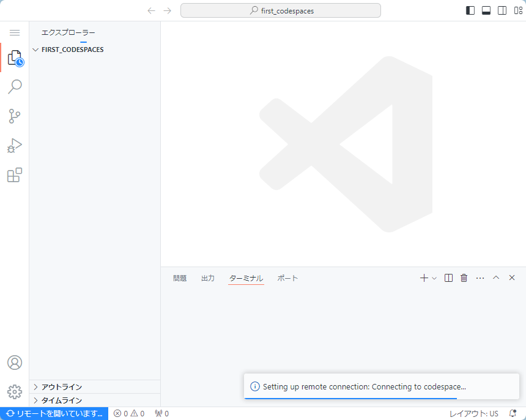Image resolution: width=526 pixels, height=420 pixels.
Task: Select the ターミナル panel tab
Action: tap(246, 278)
